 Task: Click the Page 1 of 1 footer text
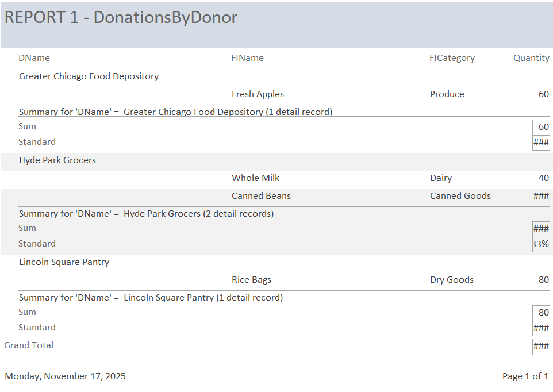(525, 376)
